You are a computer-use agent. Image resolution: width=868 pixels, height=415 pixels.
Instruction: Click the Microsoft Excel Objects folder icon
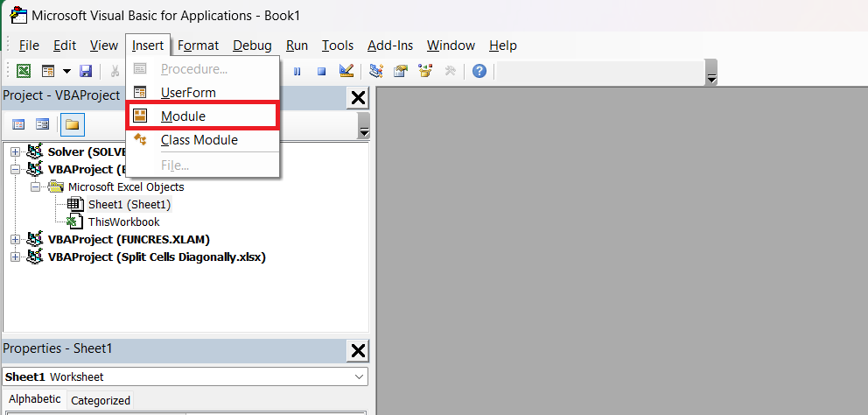pos(55,186)
